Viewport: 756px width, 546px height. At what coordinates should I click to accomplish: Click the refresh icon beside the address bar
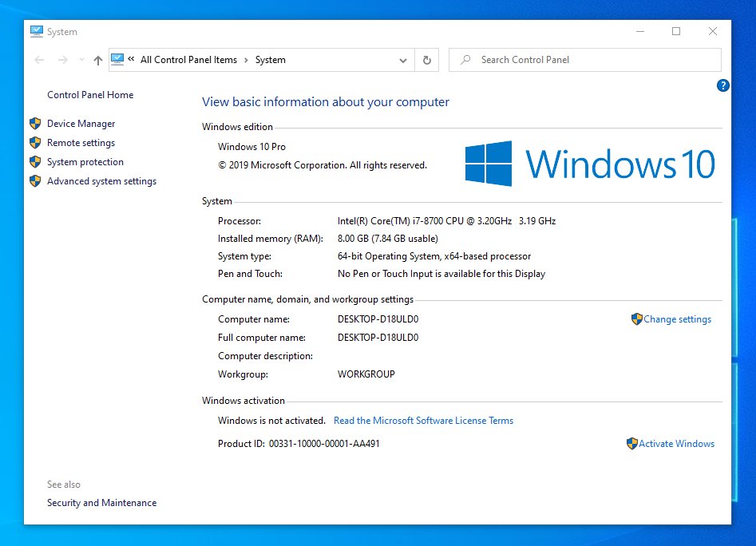[426, 60]
